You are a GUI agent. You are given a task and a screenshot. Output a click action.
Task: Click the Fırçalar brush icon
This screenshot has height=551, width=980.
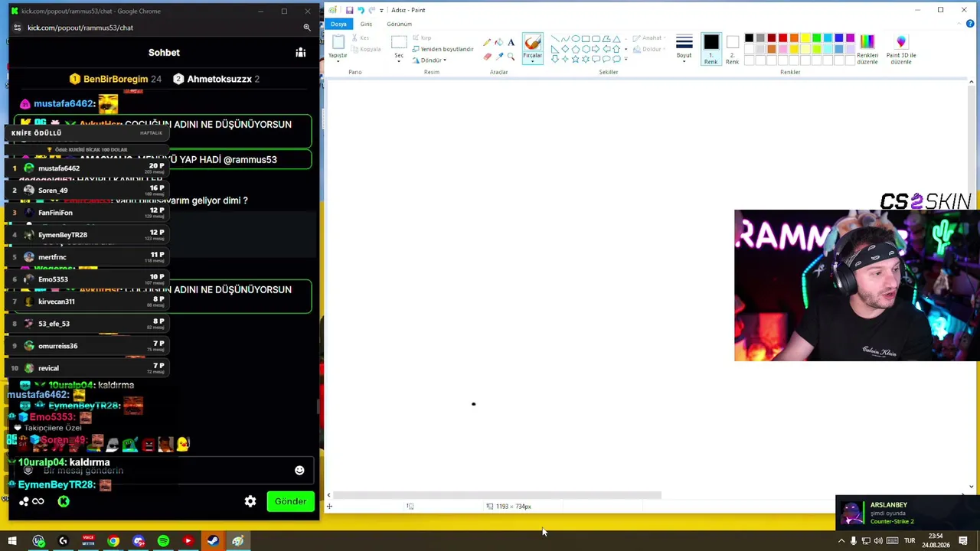(533, 43)
